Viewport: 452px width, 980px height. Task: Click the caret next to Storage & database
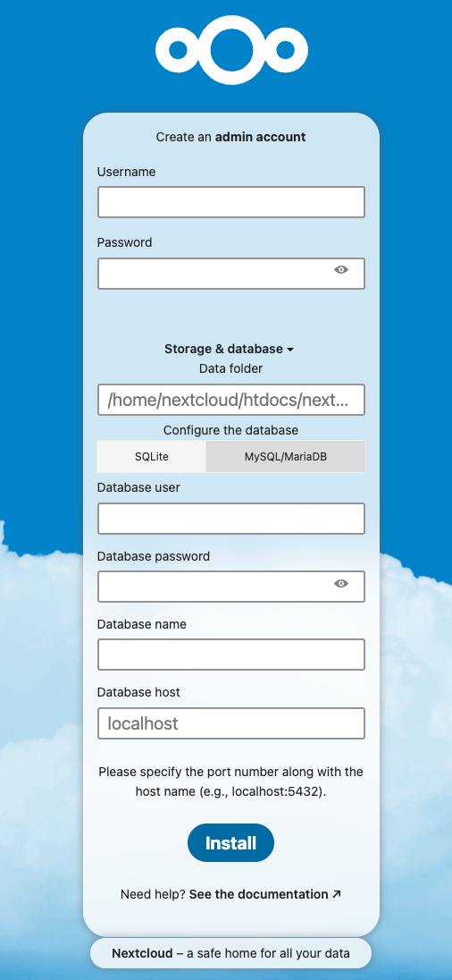(x=289, y=350)
